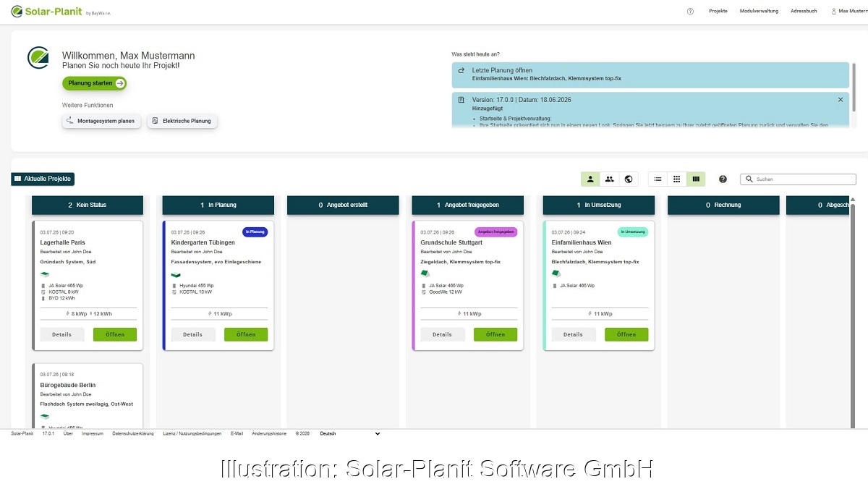This screenshot has height=492, width=868.
Task: Click Öffnen on Einfamilienhaus Wien card
Action: coord(626,334)
